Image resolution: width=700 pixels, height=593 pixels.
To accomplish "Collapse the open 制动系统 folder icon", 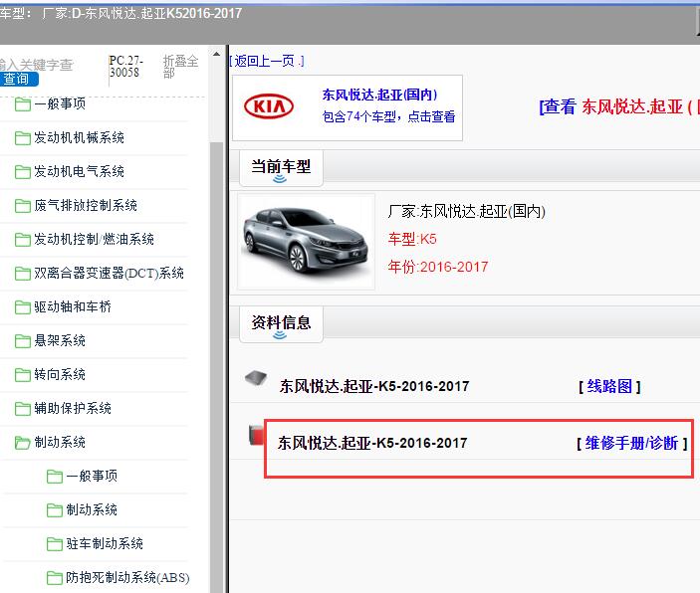I will point(22,443).
